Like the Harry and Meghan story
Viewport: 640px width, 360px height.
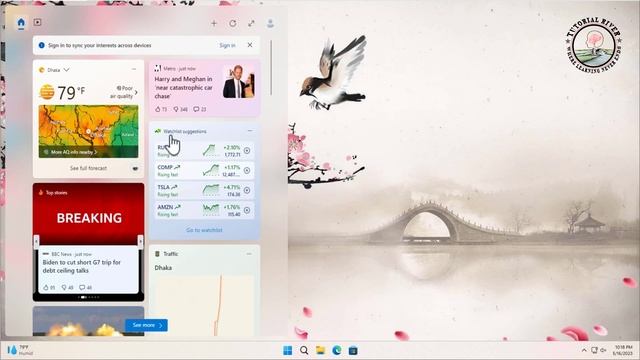[161, 109]
